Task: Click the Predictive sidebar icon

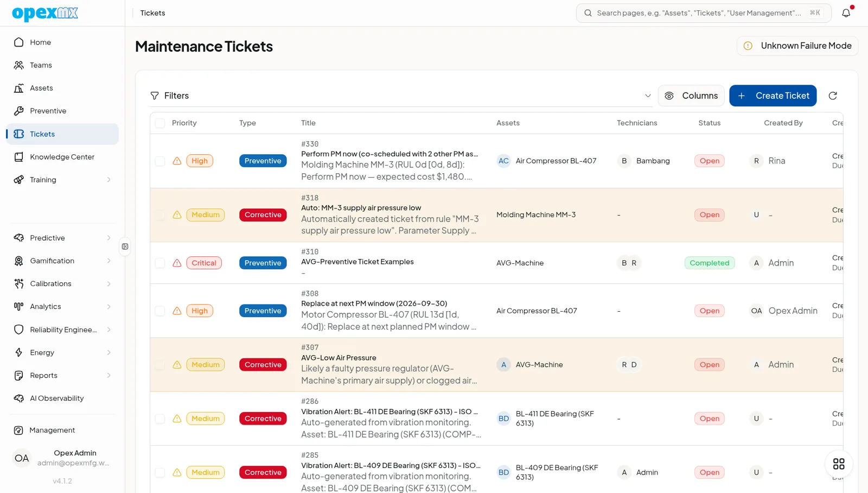Action: point(19,238)
